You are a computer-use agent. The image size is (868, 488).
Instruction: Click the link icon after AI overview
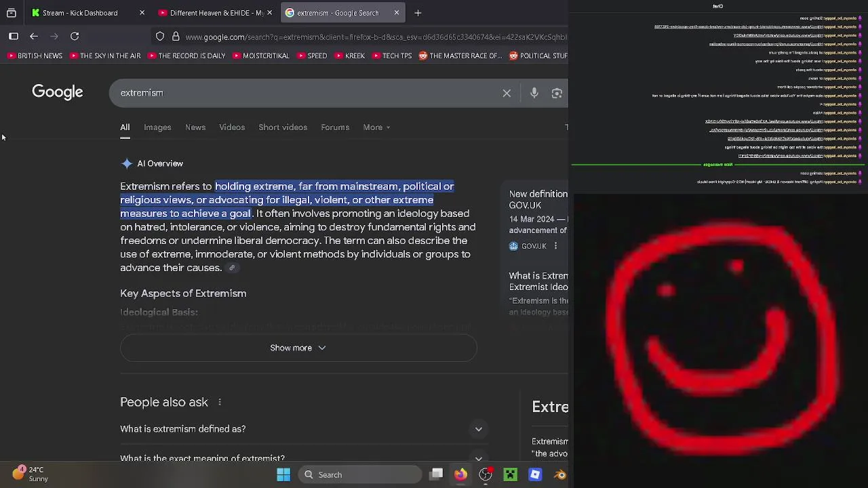point(232,268)
